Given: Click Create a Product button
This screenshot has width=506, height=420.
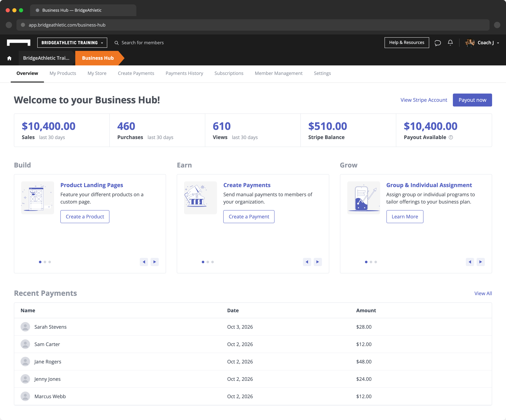Looking at the screenshot, I should coord(85,216).
